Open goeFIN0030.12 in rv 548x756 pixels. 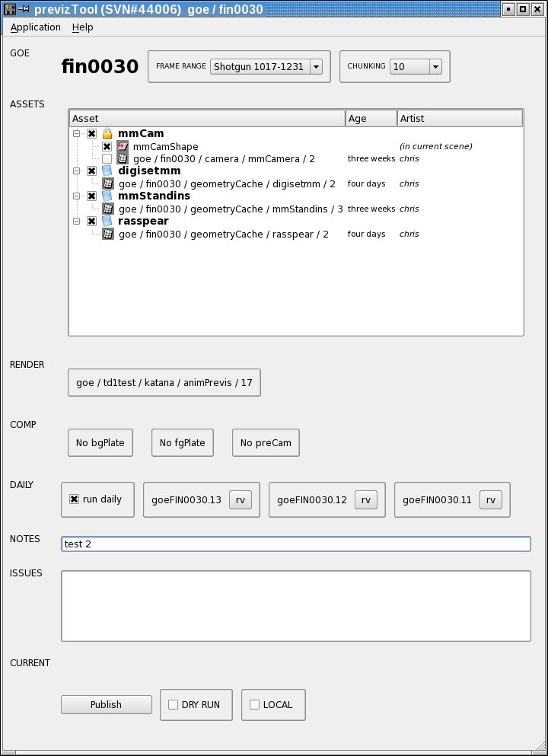366,499
